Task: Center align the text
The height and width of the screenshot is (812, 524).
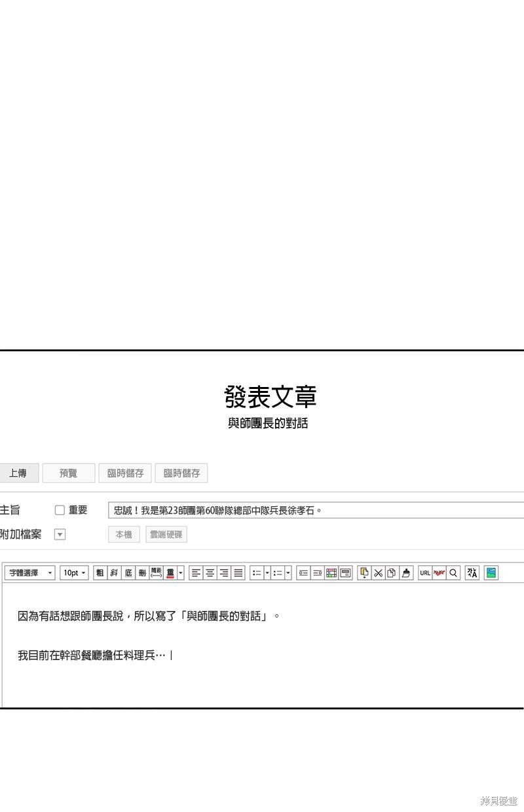Action: tap(210, 573)
